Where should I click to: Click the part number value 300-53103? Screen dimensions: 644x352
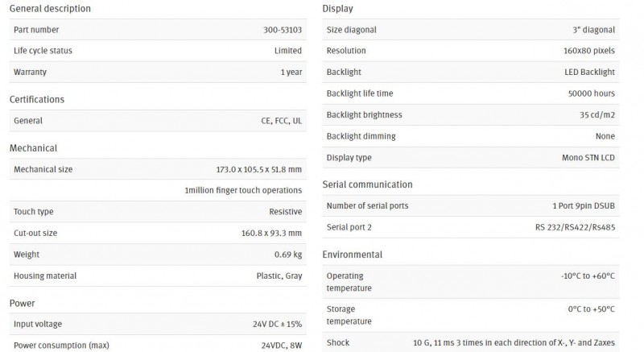(283, 30)
